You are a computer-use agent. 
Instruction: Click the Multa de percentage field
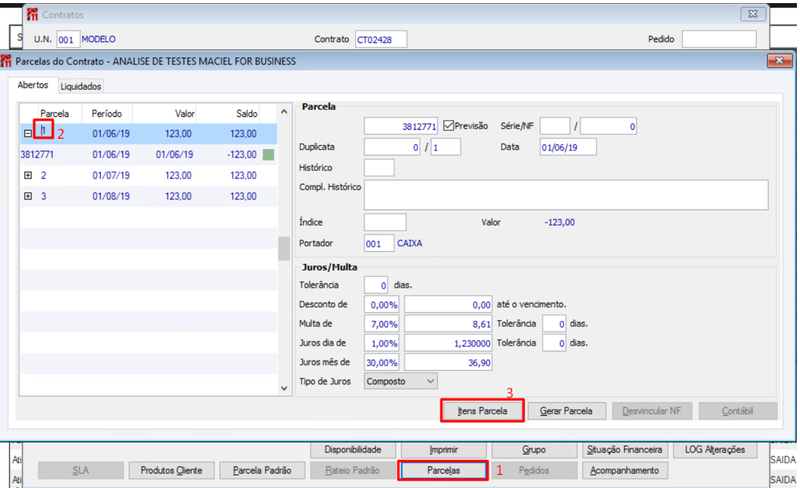click(x=382, y=324)
